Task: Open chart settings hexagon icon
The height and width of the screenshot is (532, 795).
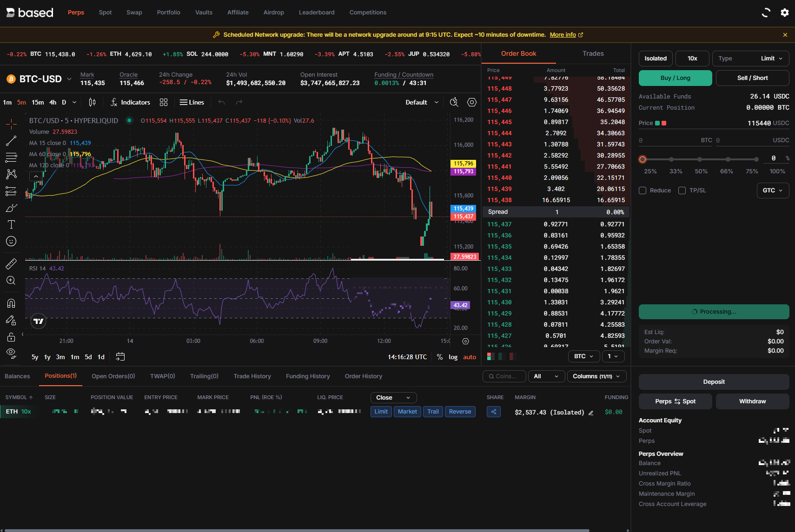Action: pyautogui.click(x=472, y=102)
